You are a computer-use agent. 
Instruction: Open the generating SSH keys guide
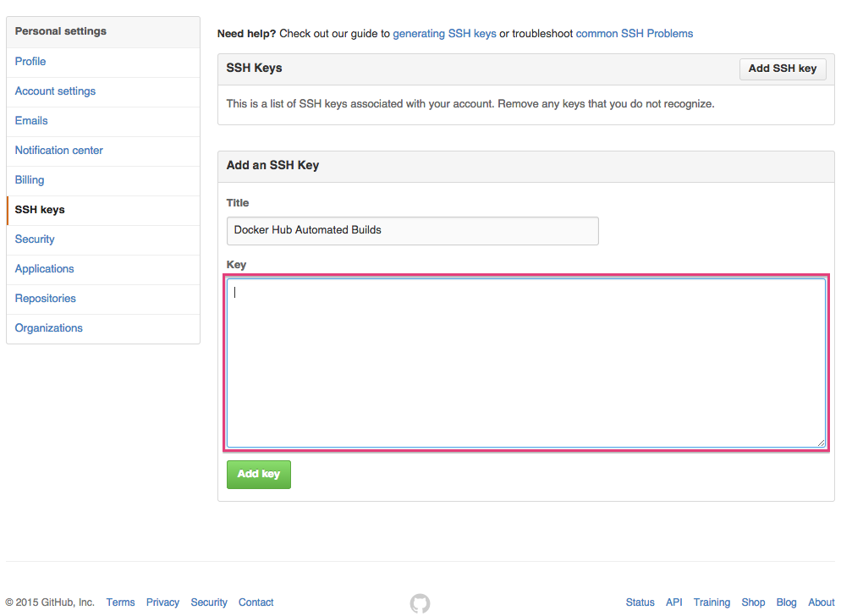(x=444, y=34)
